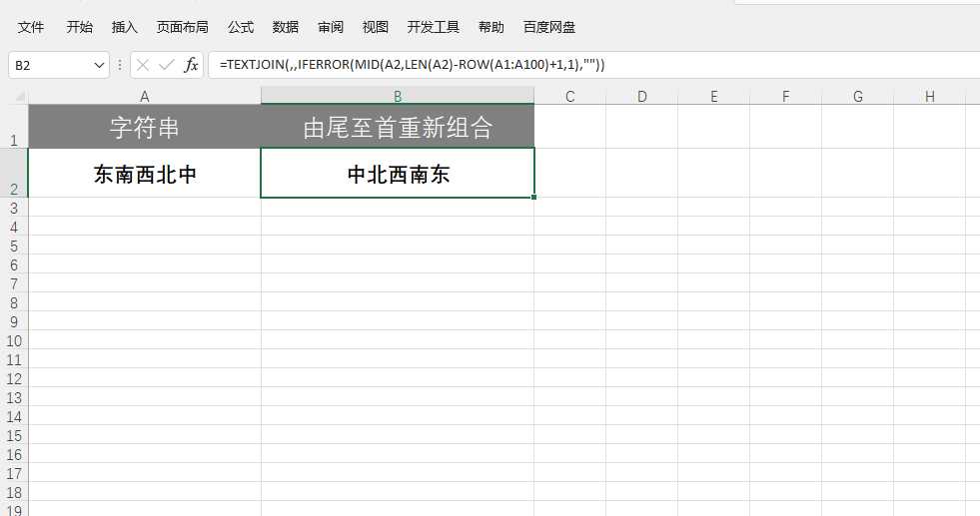Click the three-dot formula bar resize handle
Viewport: 980px width, 516px height.
[x=119, y=65]
